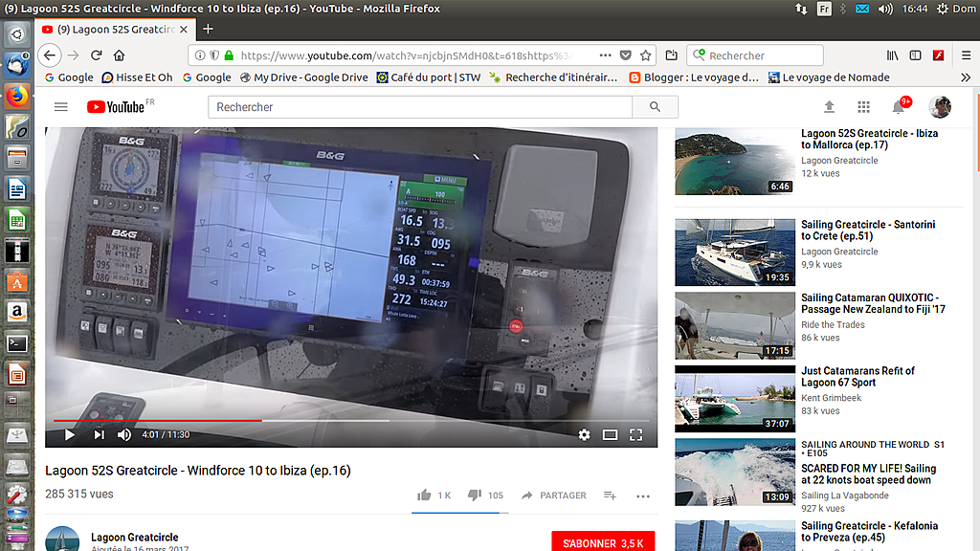Subscribe with the S'ABONNER button
Viewport: 980px width, 551px height.
[603, 542]
